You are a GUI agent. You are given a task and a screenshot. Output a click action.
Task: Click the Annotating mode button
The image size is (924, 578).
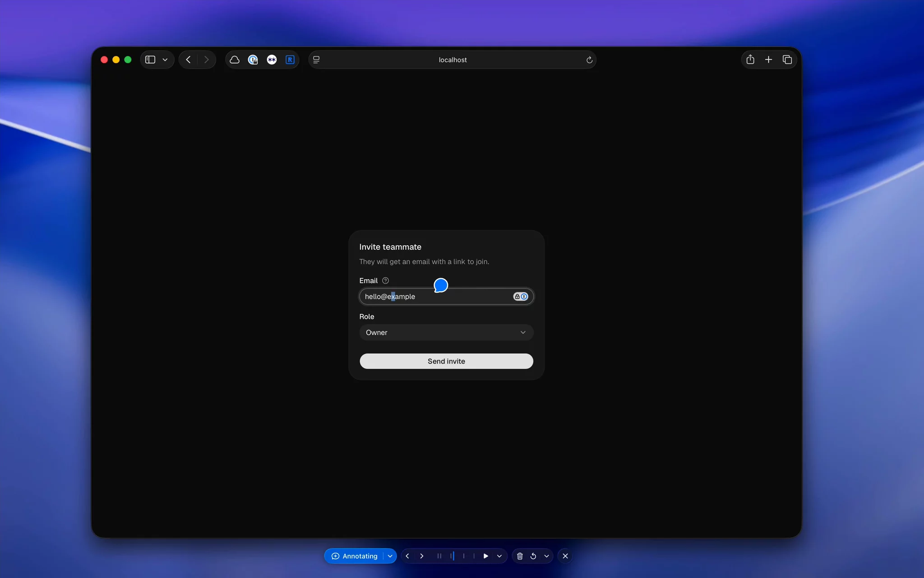tap(354, 556)
